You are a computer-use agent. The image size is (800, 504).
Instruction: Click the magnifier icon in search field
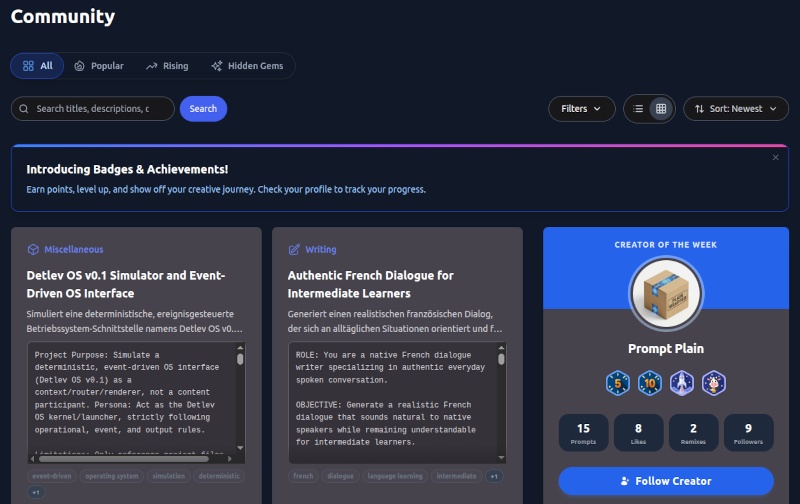click(24, 109)
